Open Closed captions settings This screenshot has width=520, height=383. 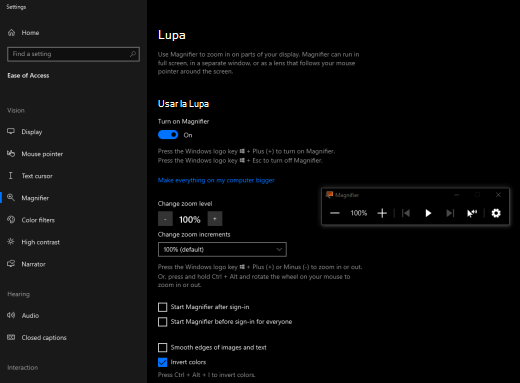point(44,337)
